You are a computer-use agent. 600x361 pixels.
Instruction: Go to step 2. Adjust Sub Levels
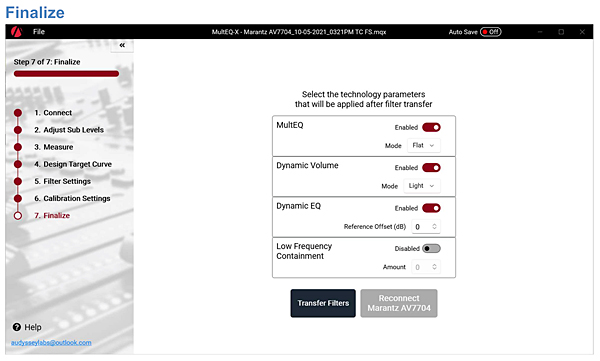point(69,130)
